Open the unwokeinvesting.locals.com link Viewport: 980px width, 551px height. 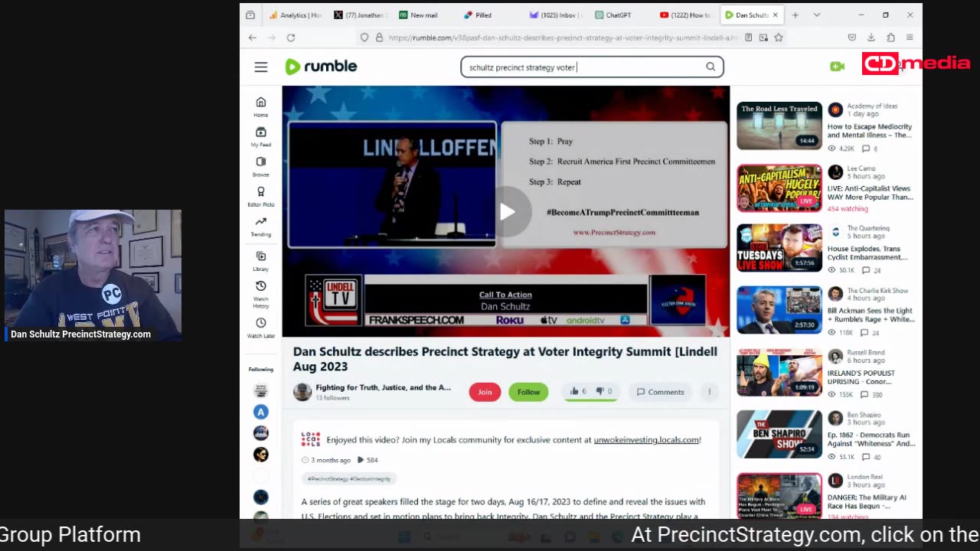(646, 440)
